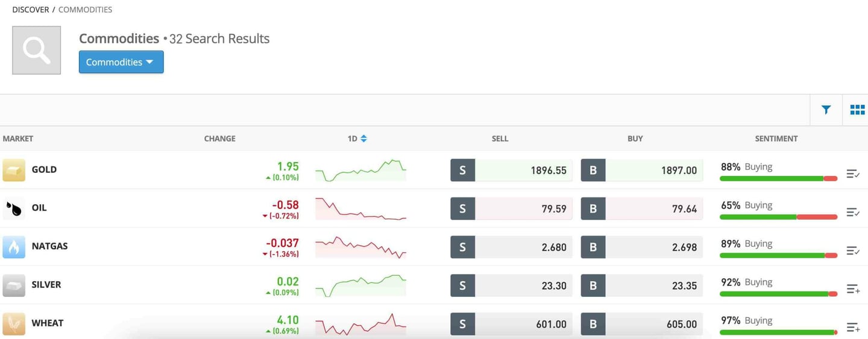Click the magnifier search icon
The image size is (868, 339).
36,50
